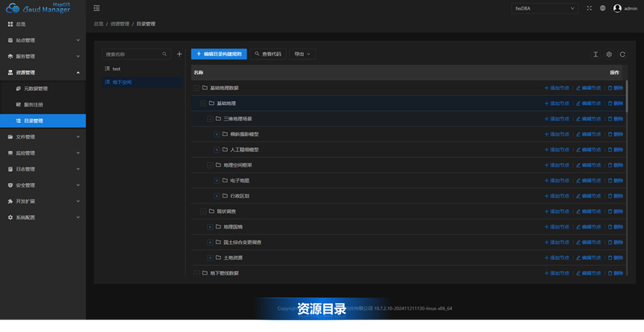The width and height of the screenshot is (644, 332).
Task: Click the 查看代码 button
Action: (x=267, y=54)
